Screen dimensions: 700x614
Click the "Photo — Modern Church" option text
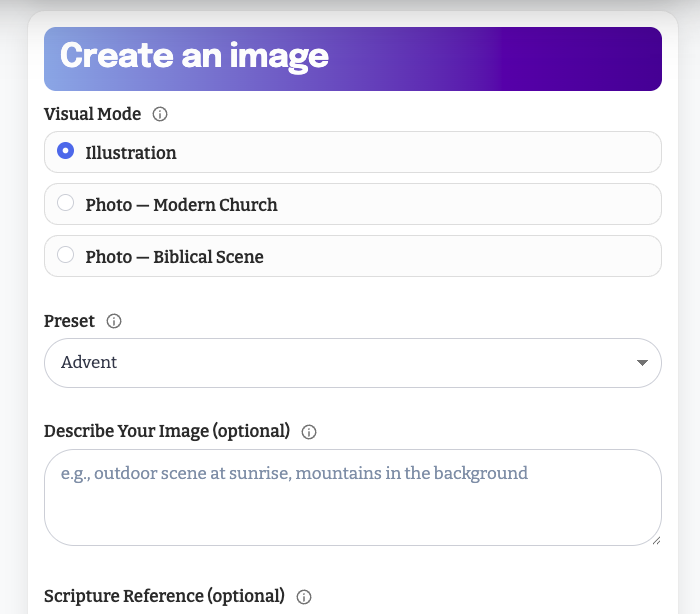pyautogui.click(x=181, y=205)
